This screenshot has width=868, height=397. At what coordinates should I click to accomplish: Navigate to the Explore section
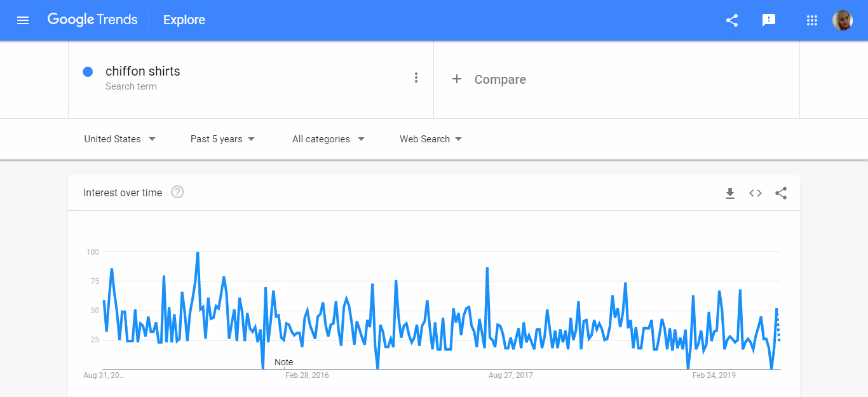pos(184,20)
